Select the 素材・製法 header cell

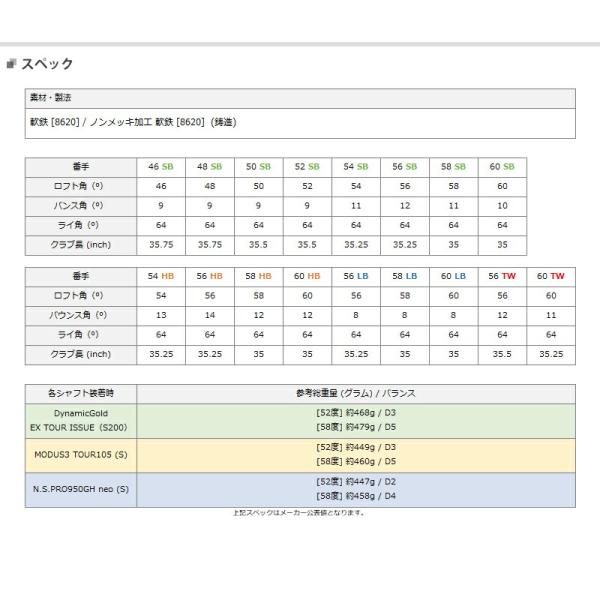(48, 99)
